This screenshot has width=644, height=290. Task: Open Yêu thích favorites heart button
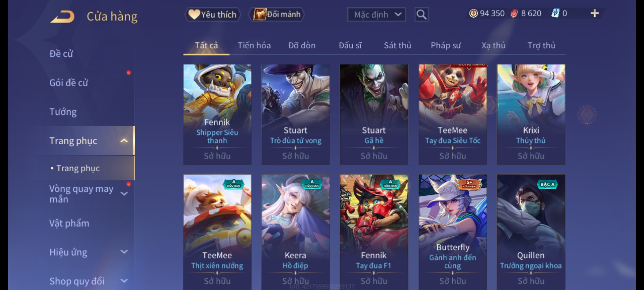[x=213, y=15]
